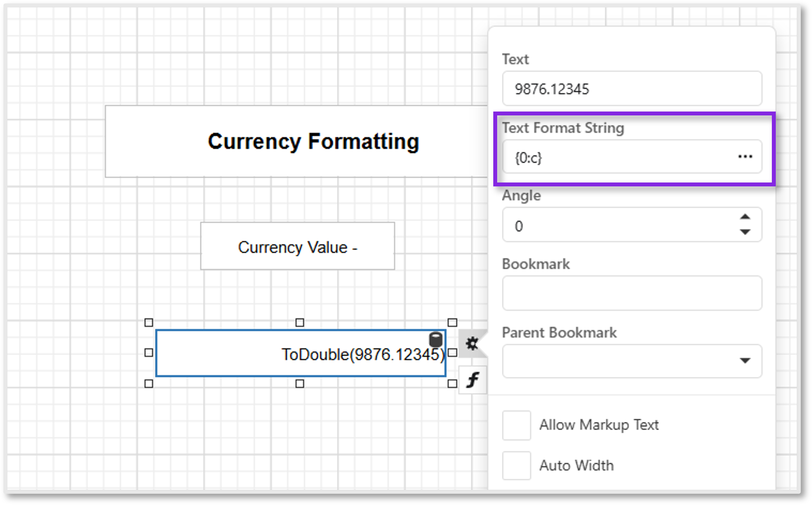Increase Angle using the up arrow

(745, 216)
